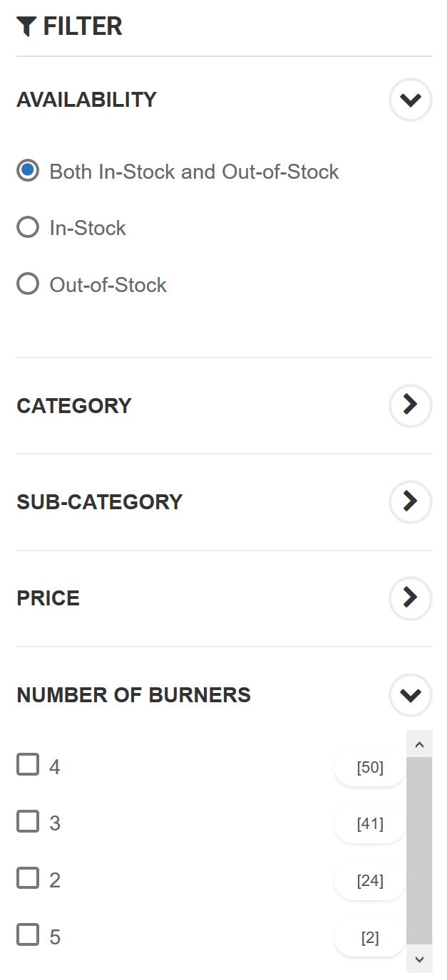Click the scroll up arrow in burners list

(419, 744)
